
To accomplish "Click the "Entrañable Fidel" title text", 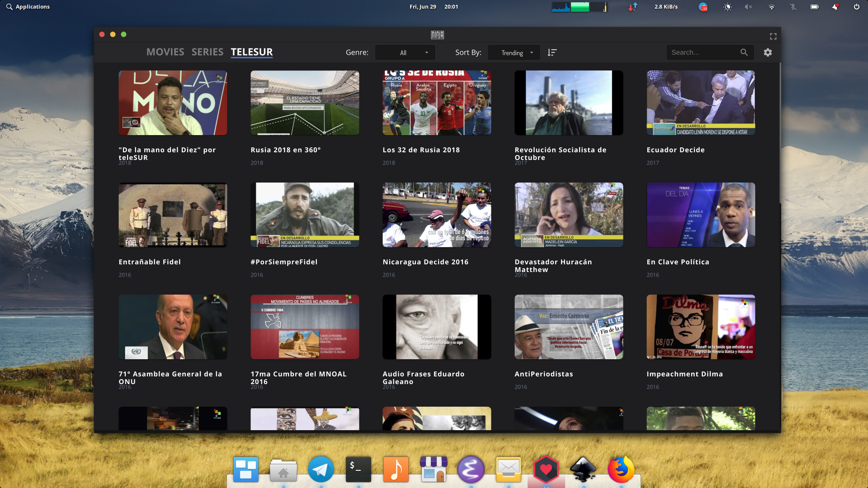I will 150,262.
